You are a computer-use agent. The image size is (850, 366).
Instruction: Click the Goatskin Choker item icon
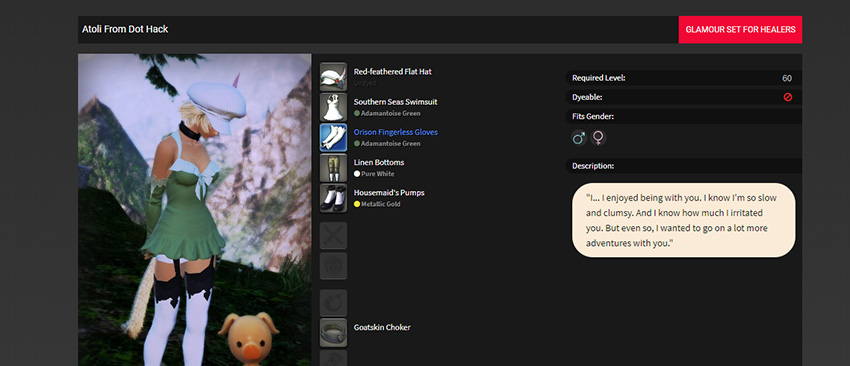coord(333,332)
